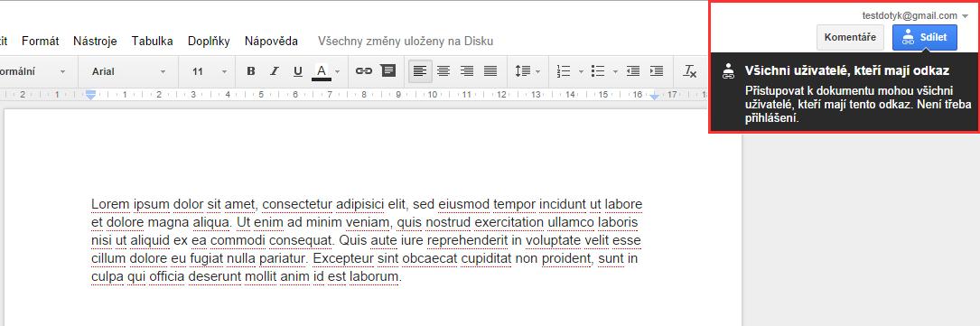Open Formát menu
980x326 pixels.
click(41, 42)
